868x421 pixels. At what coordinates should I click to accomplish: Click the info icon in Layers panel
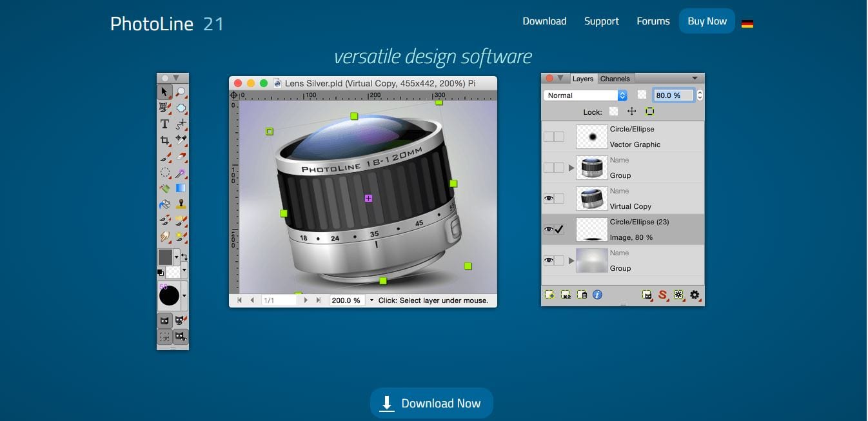click(x=598, y=295)
